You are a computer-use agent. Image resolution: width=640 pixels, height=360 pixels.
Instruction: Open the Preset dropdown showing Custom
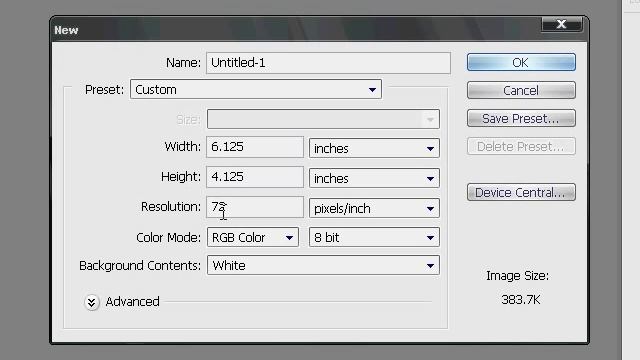point(256,89)
